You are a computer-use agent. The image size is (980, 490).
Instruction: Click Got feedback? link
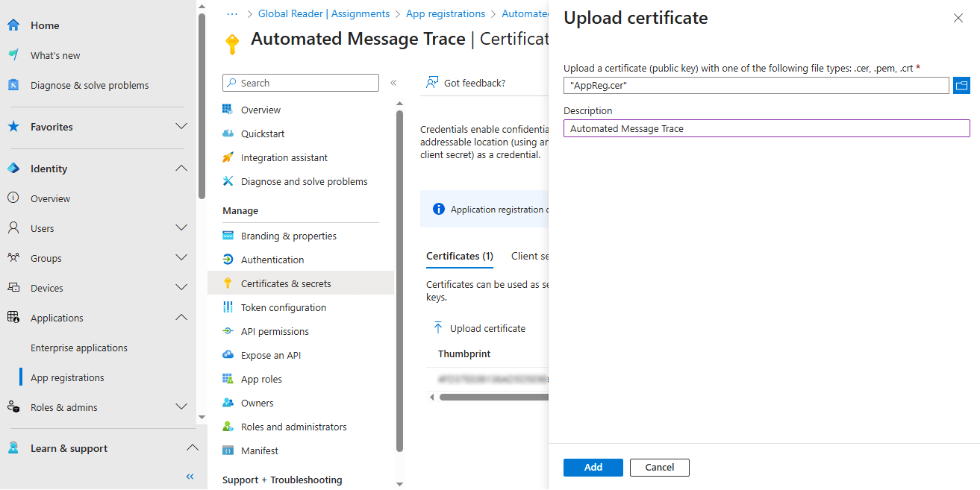click(x=475, y=83)
